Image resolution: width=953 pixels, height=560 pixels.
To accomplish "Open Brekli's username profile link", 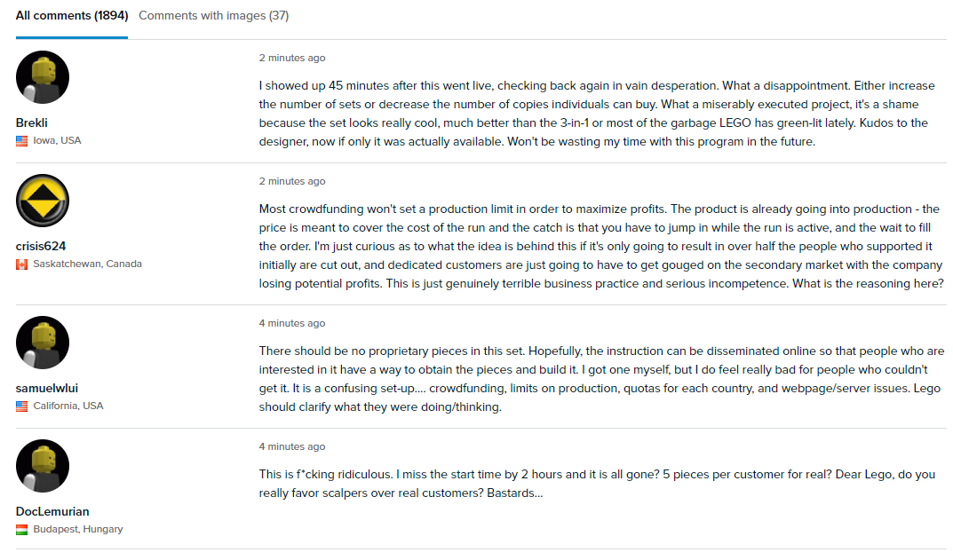I will point(32,122).
